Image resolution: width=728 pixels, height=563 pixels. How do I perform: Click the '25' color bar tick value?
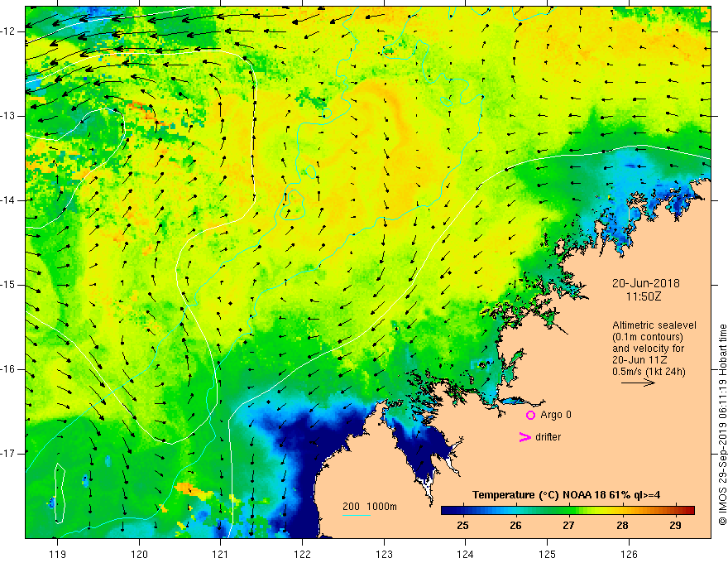(462, 526)
